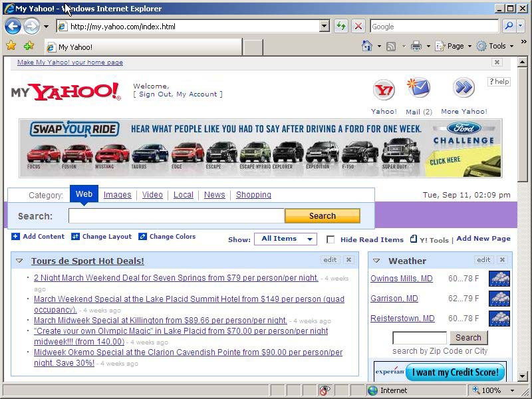Dismiss the home page prompt bar X
This screenshot has height=399, width=532.
[x=497, y=62]
